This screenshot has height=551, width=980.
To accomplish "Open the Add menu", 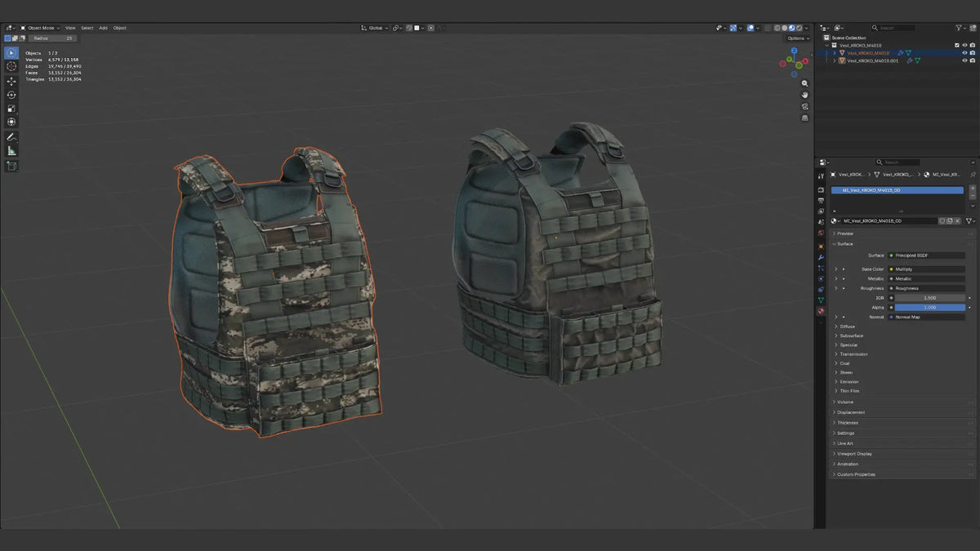I will 103,28.
